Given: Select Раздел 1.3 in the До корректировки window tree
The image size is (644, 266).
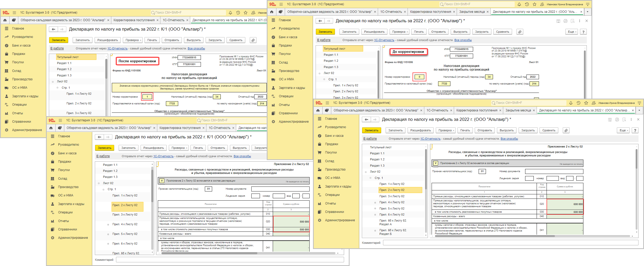Looking at the screenshot, I should point(331,67).
